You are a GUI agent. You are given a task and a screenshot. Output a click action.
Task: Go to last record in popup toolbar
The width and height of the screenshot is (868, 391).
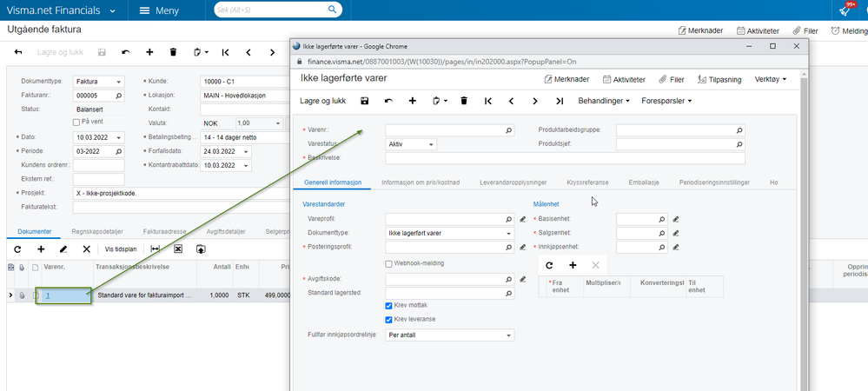pyautogui.click(x=560, y=101)
